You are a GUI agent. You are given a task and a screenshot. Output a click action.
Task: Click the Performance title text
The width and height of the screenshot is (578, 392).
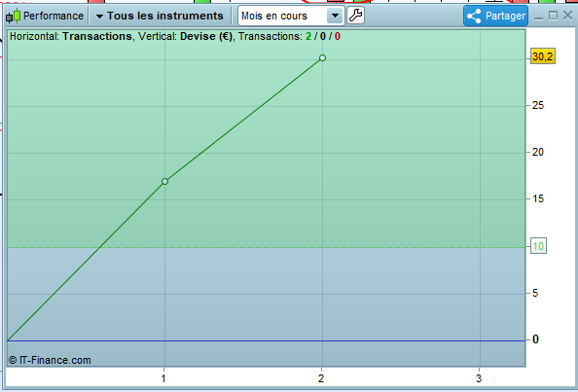click(x=54, y=16)
